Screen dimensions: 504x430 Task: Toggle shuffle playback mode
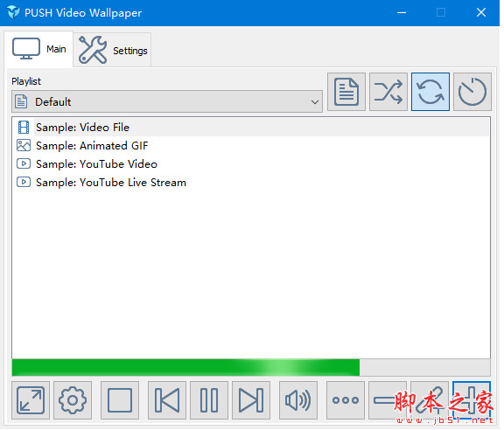[x=388, y=92]
